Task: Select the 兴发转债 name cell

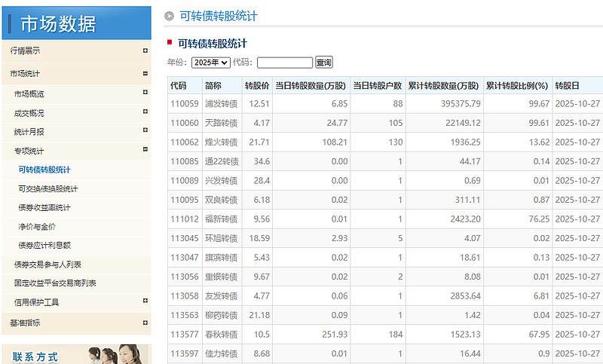Action: coord(221,181)
